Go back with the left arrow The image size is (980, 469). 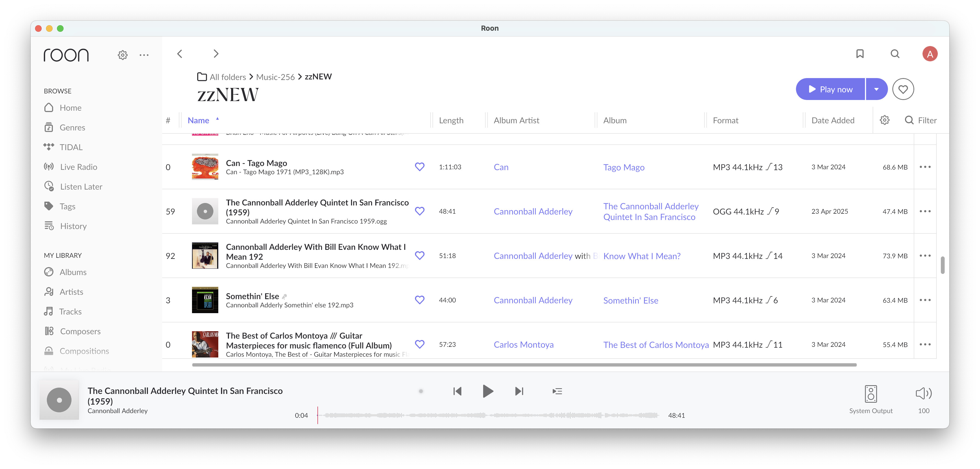(180, 54)
